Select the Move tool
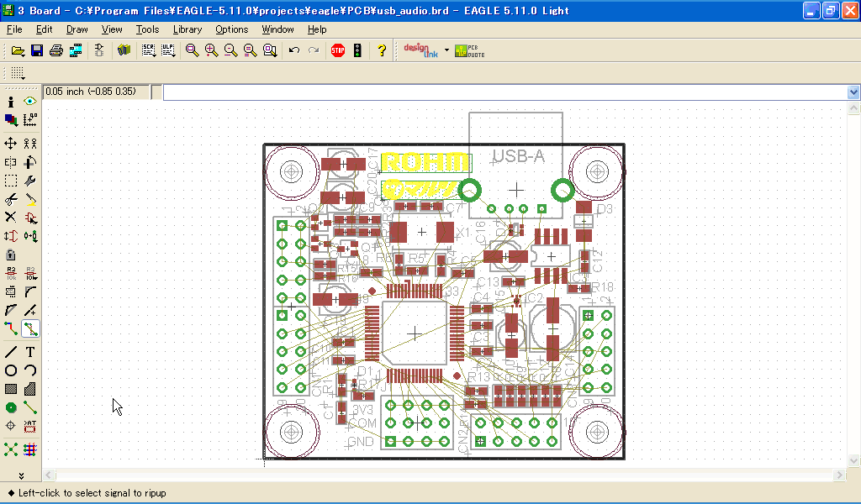 [x=11, y=144]
